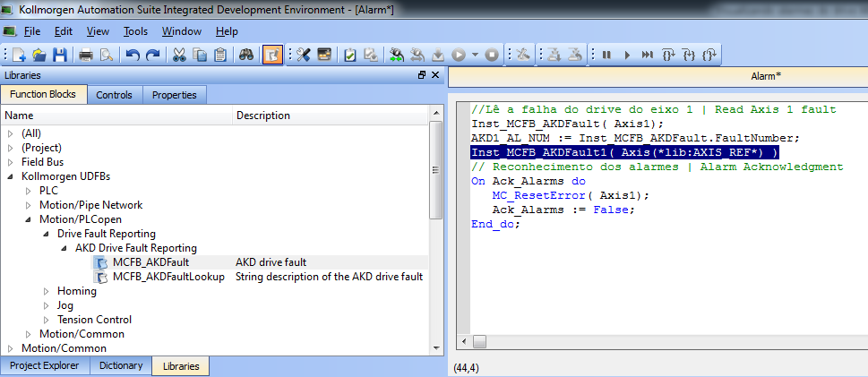868x377 pixels.
Task: Open Find with the binoculars icon
Action: click(246, 55)
